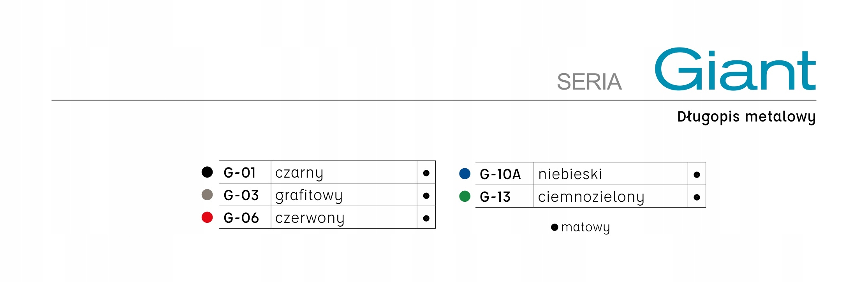This screenshot has width=868, height=282.
Task: Click the matte dot in the niebieski row
Action: pyautogui.click(x=697, y=174)
